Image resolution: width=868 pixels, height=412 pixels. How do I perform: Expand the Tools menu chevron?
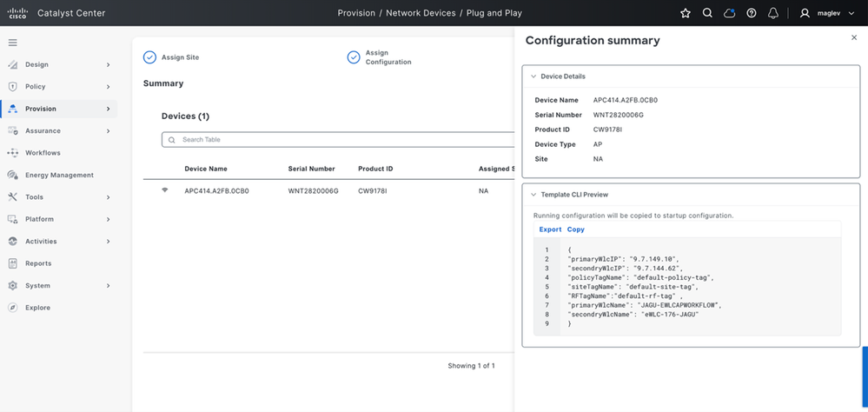click(x=108, y=197)
